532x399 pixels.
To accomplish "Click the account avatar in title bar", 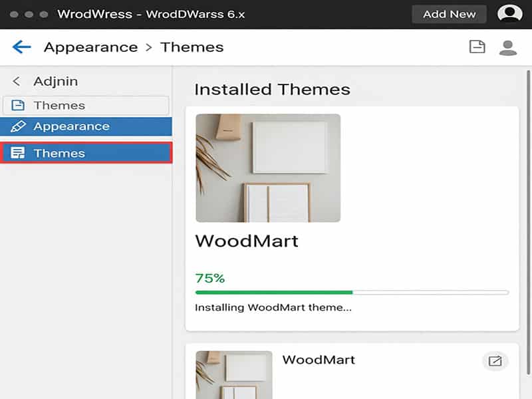I will click(509, 13).
